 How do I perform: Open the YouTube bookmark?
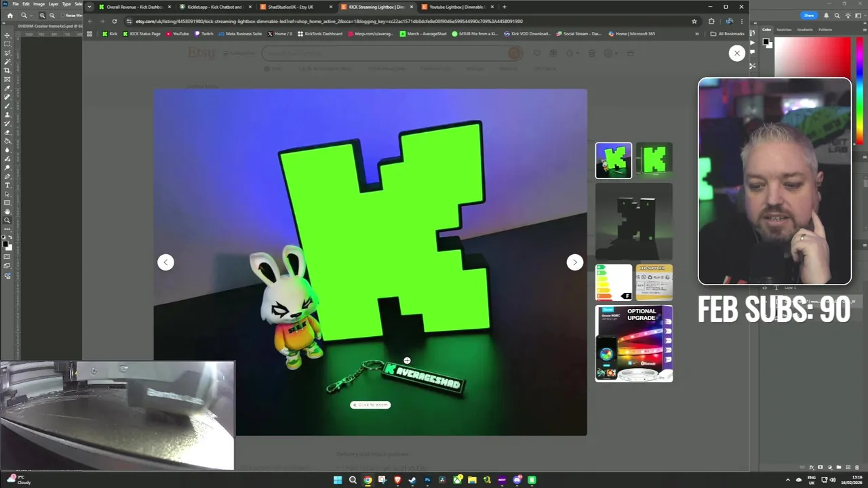178,33
